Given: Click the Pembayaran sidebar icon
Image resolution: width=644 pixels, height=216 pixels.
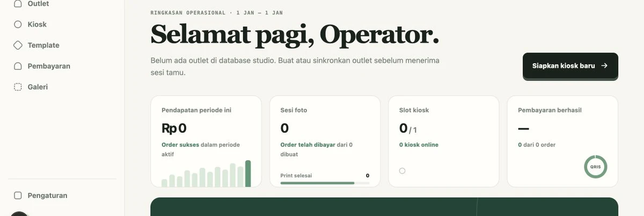Looking at the screenshot, I should 18,66.
